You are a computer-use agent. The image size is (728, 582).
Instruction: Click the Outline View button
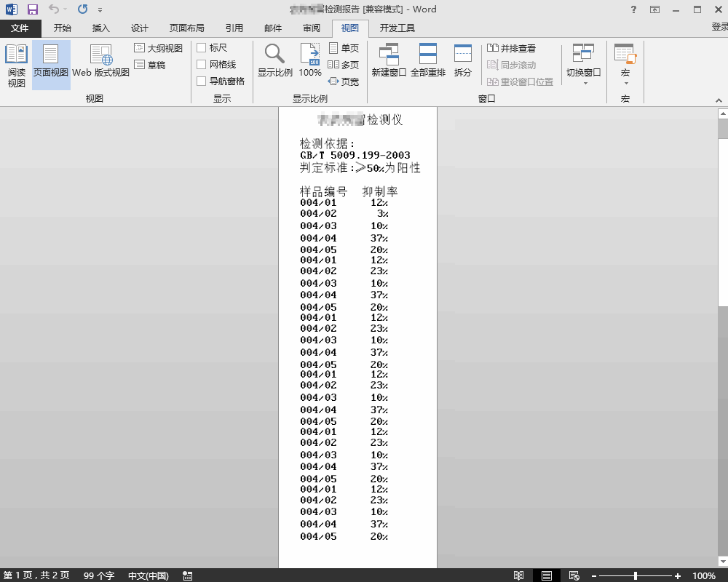click(158, 48)
